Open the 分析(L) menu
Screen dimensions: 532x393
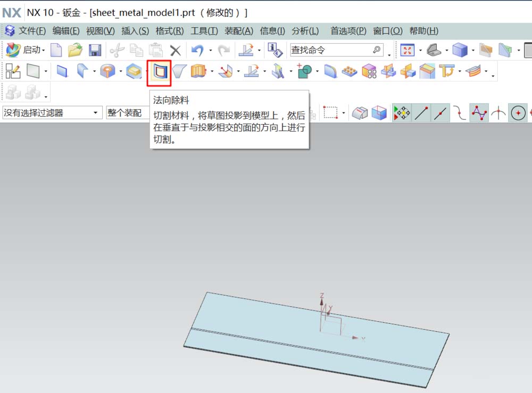point(305,31)
